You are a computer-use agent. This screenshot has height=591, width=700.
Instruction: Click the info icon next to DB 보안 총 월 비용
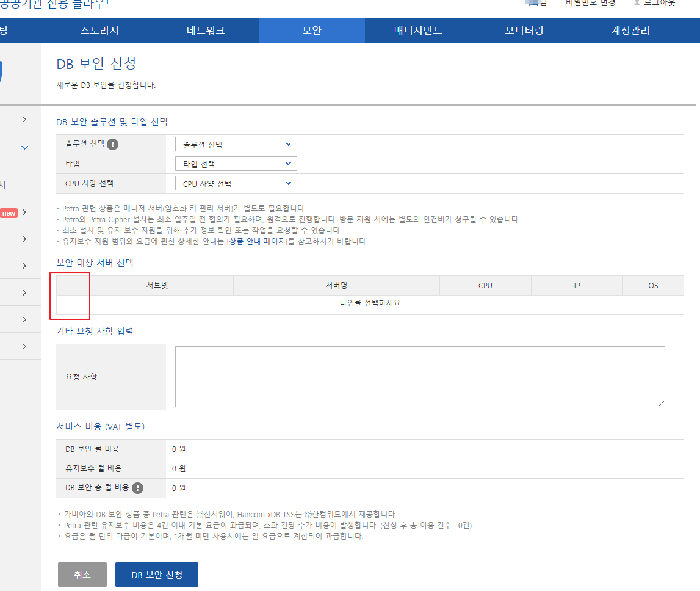point(137,488)
